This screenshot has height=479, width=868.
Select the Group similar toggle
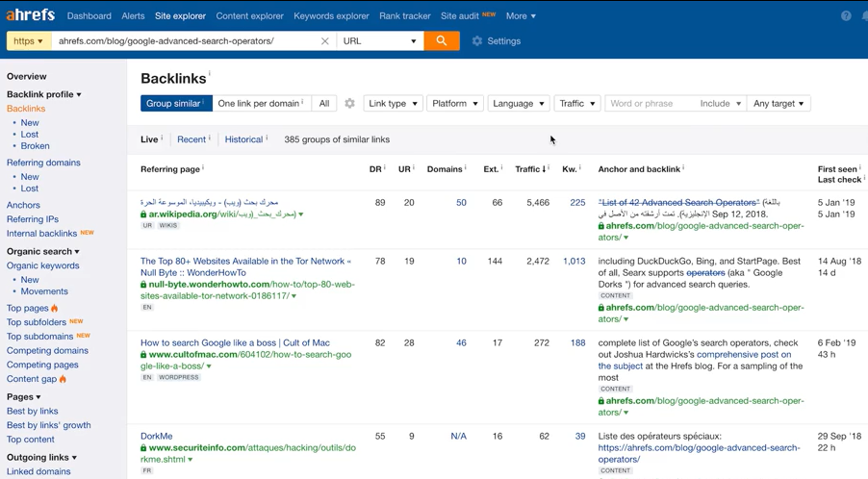[x=175, y=104]
